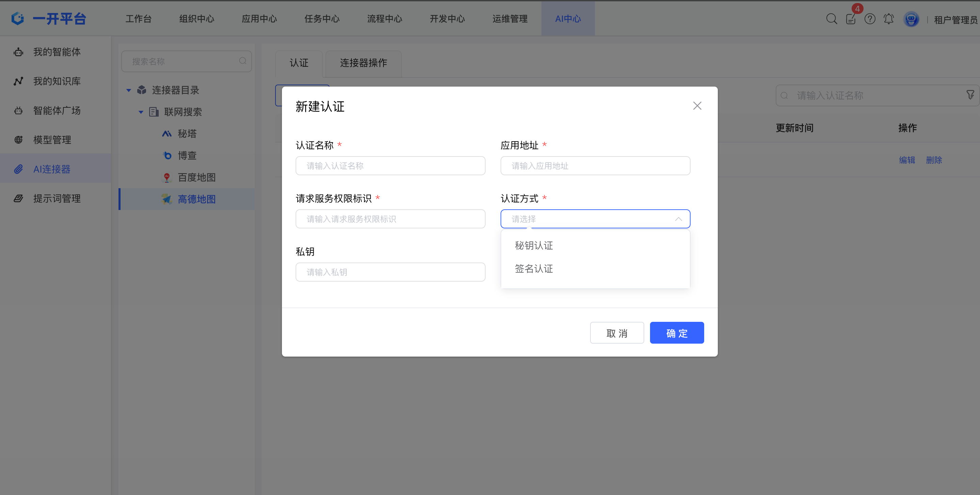
Task: Open the task list icon with badge
Action: [x=851, y=19]
